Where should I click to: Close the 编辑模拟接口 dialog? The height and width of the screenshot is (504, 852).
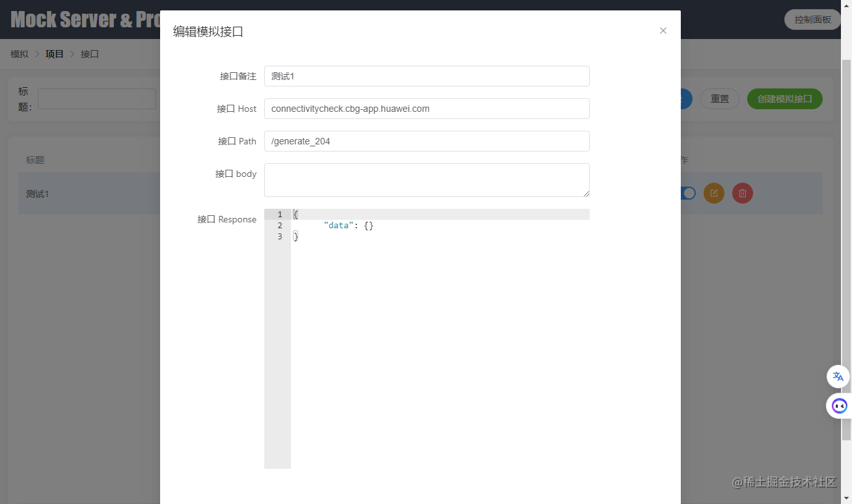click(x=663, y=31)
